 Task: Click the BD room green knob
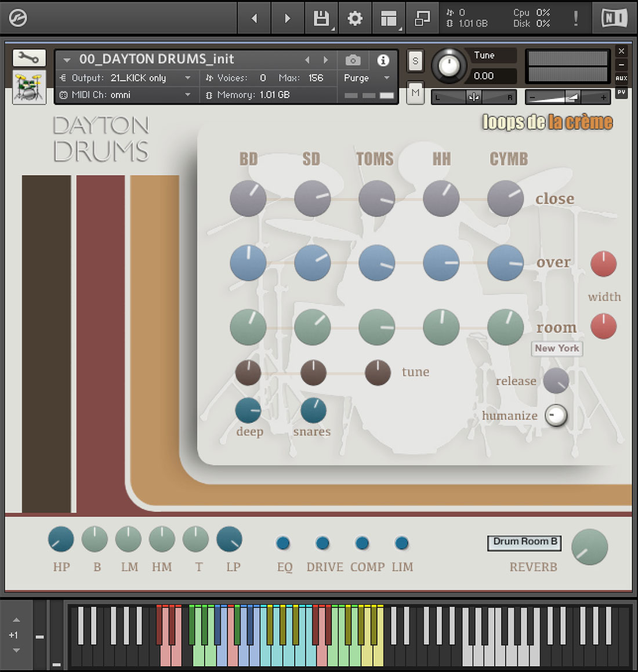tap(248, 327)
